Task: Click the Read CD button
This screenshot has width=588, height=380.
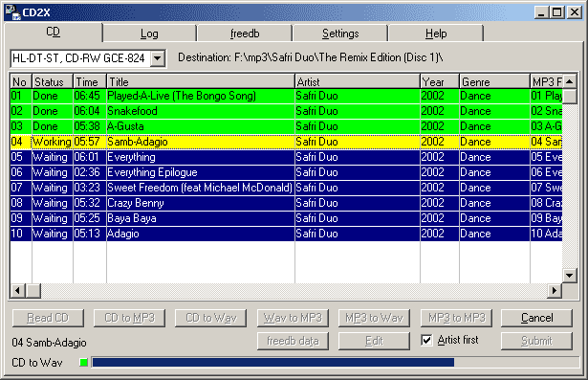Action: click(48, 318)
